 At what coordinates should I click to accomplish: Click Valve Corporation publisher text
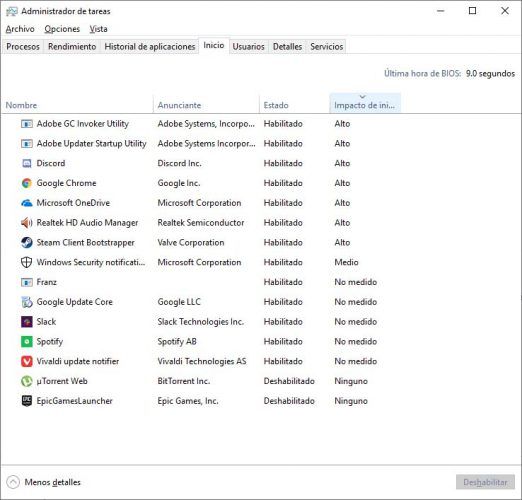[x=191, y=242]
